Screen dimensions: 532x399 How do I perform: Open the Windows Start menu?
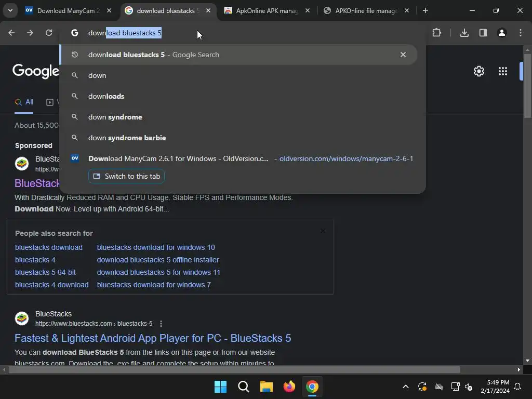point(220,387)
